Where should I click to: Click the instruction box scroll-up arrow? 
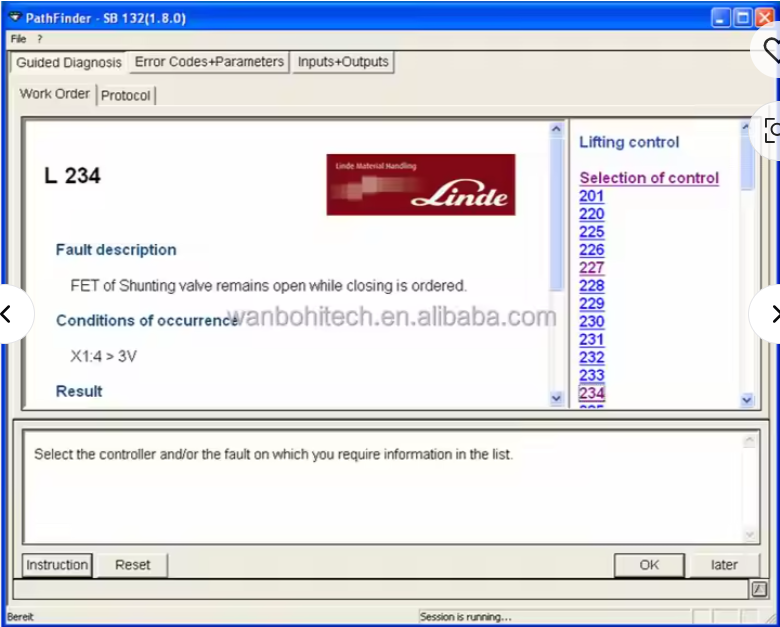750,440
